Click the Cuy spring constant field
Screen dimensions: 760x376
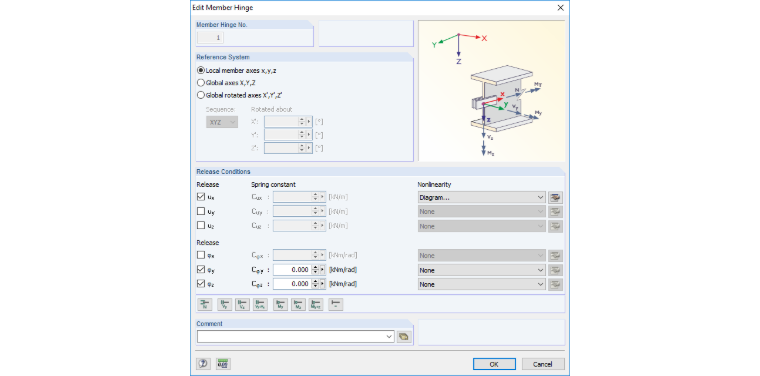click(x=292, y=211)
